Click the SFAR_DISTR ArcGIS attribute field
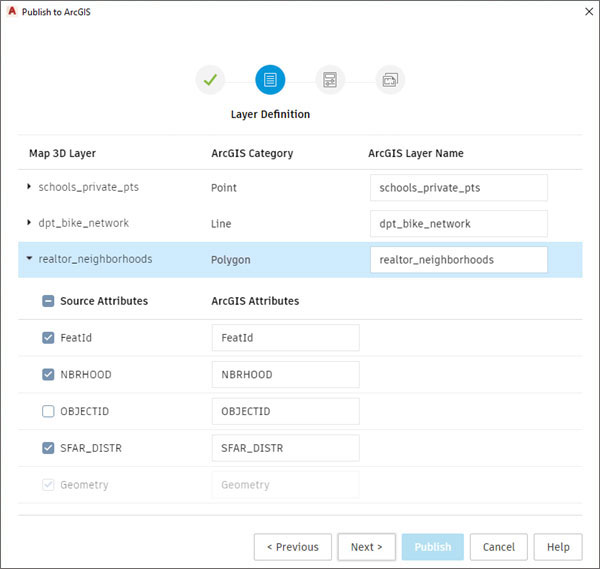This screenshot has height=569, width=600. click(x=285, y=448)
